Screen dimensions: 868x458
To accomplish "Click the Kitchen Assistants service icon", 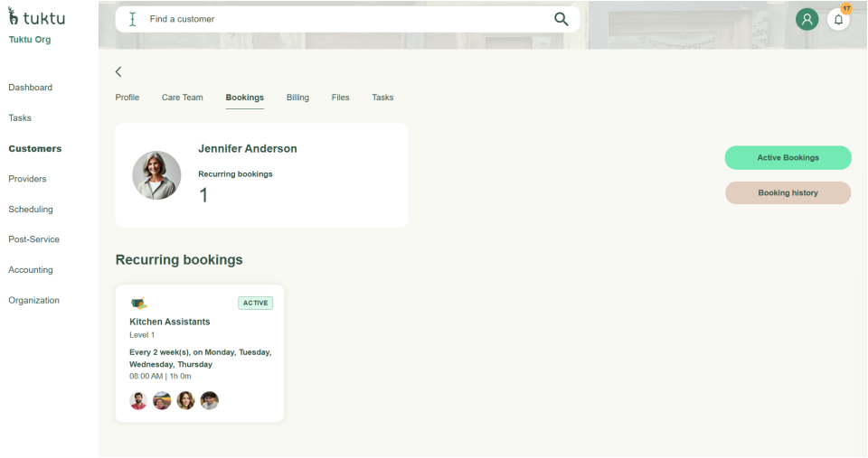I will (x=139, y=304).
